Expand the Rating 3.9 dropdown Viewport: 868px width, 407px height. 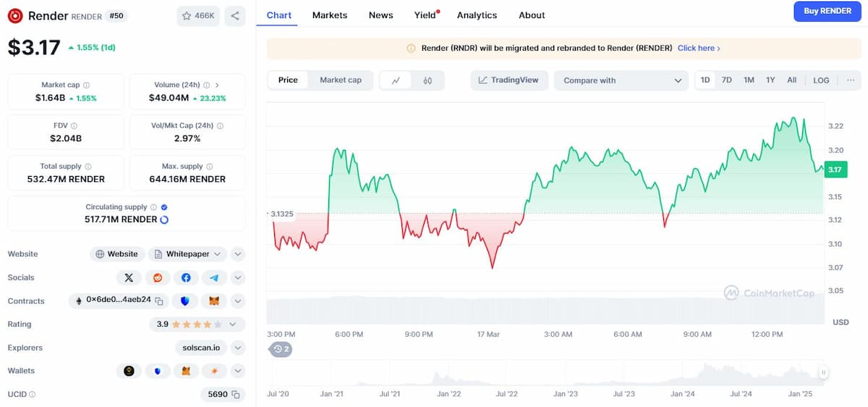point(197,324)
